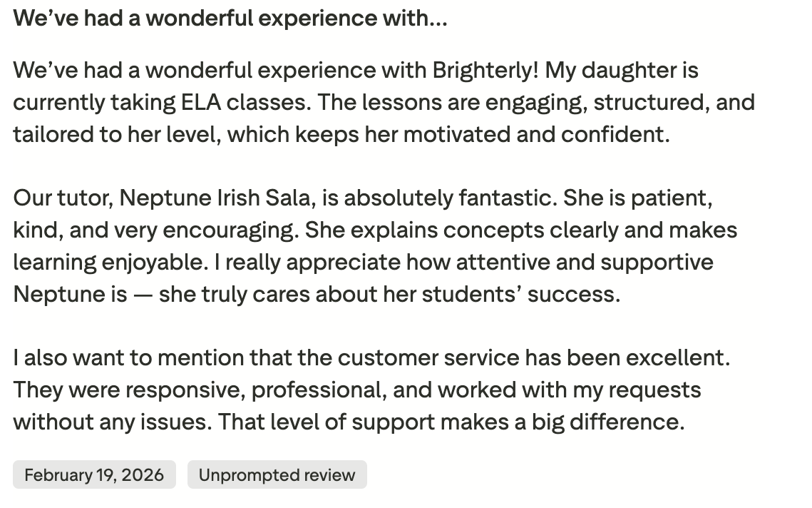Click the word ELA in first paragraph

coord(197,103)
